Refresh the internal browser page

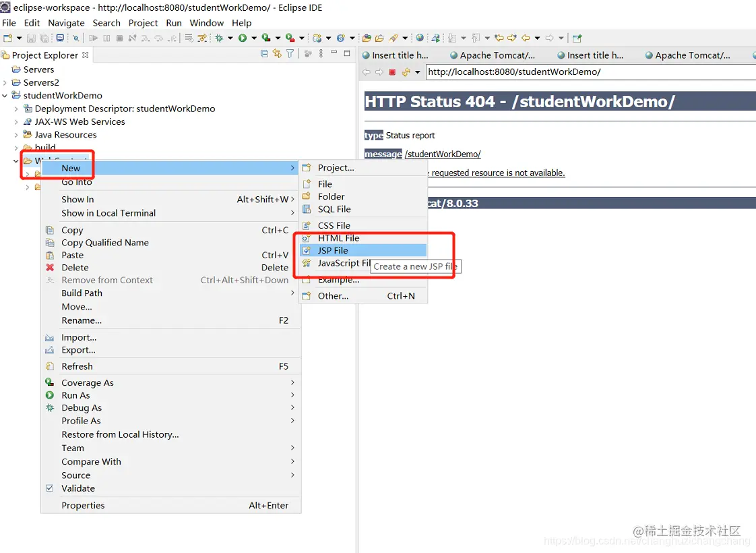click(406, 72)
